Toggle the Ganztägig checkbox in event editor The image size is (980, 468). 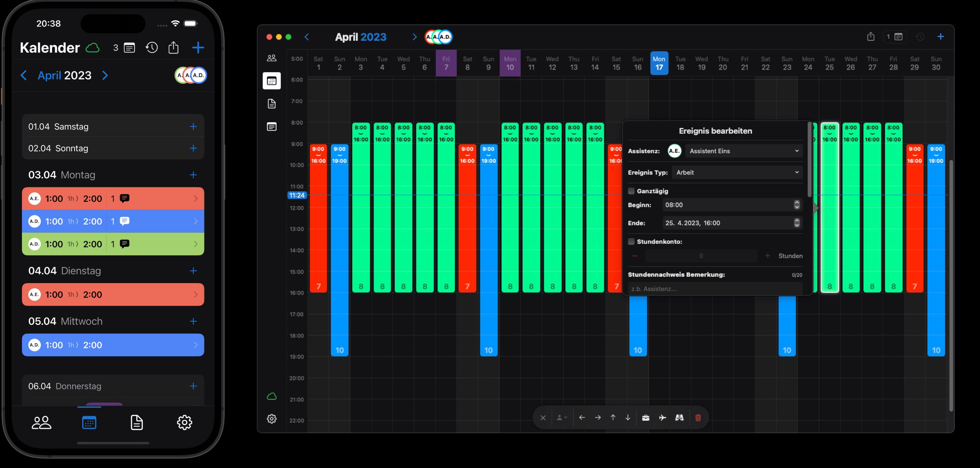pos(631,190)
